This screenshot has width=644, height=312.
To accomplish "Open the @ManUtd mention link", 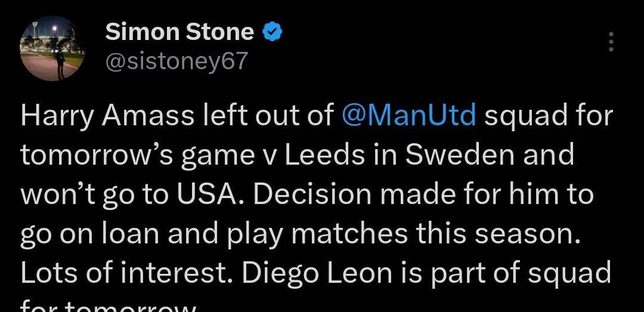I will (409, 116).
